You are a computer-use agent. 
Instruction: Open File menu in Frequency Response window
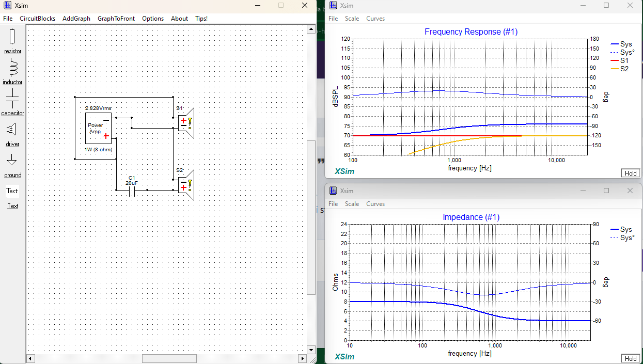click(x=333, y=18)
